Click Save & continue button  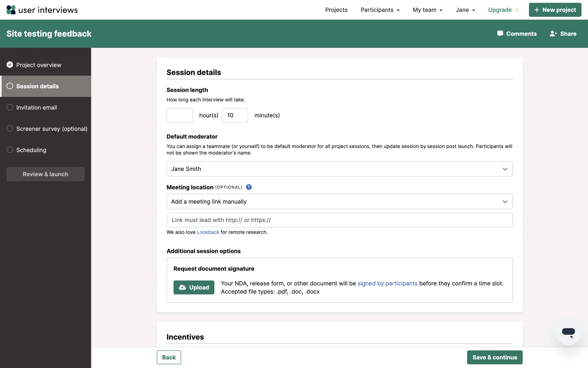[x=495, y=357]
